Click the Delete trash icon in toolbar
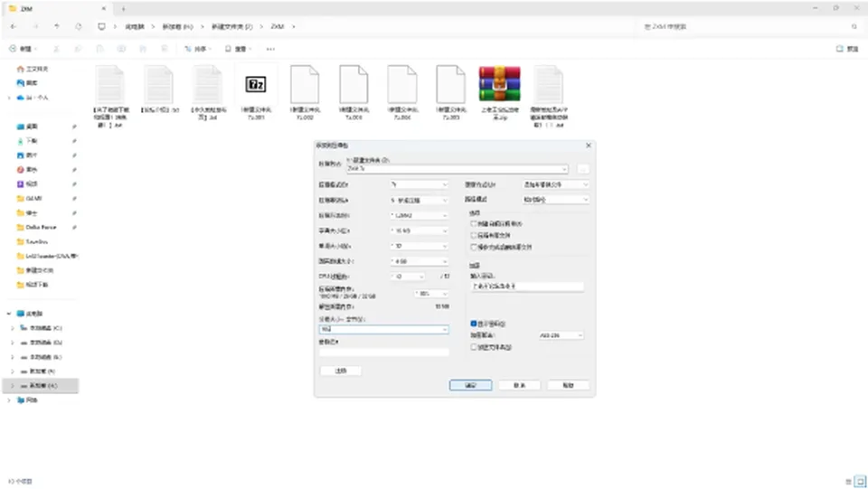This screenshot has width=868, height=489. pos(165,49)
